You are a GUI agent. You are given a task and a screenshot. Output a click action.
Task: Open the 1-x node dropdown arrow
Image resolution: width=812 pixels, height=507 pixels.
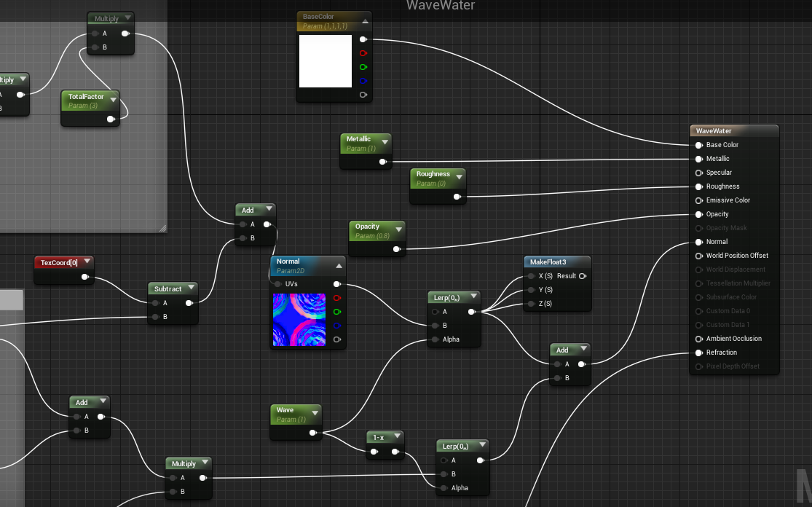pyautogui.click(x=397, y=437)
